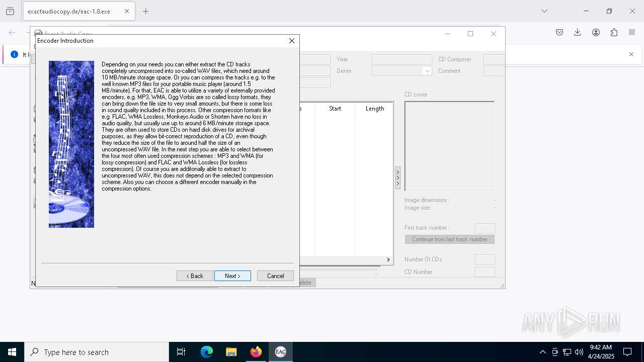644x362 pixels.
Task: Open Save to Pocket icon
Action: [x=559, y=32]
